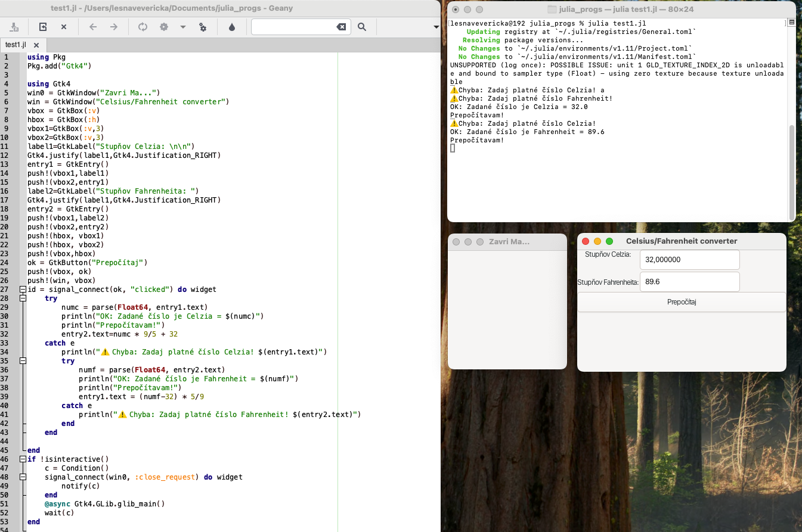Click the Stupňov Celzia input field
Viewport: 802px width, 532px height.
click(689, 260)
